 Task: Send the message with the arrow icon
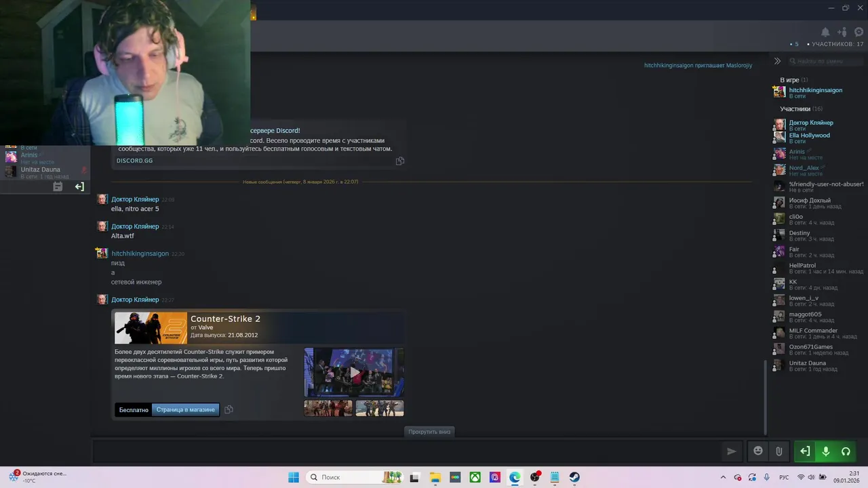coord(732,451)
